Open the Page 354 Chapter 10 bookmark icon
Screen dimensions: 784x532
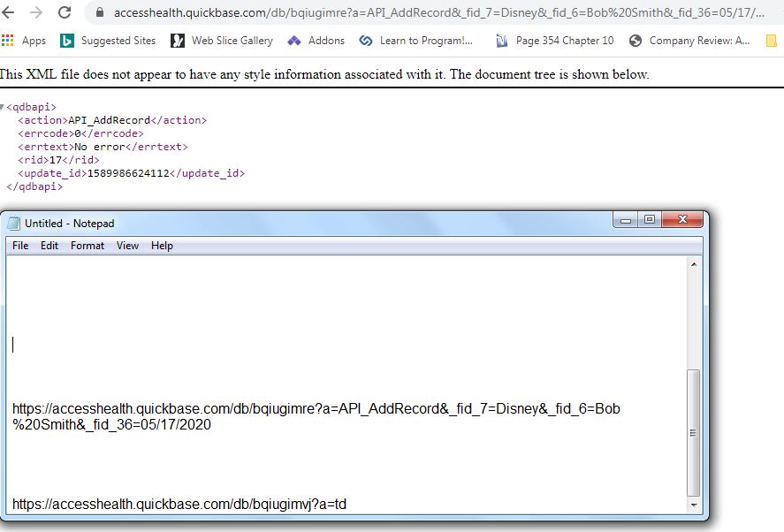point(501,41)
